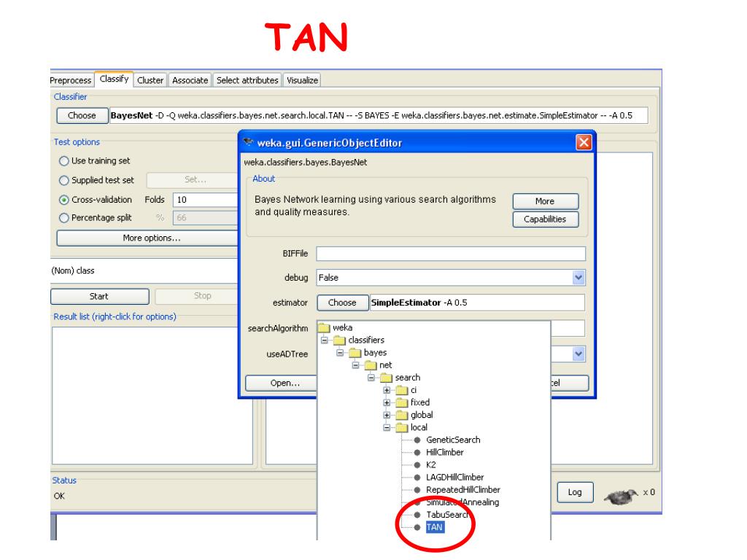The image size is (747, 560).
Task: Click the Weka bird status icon
Action: pos(622,496)
